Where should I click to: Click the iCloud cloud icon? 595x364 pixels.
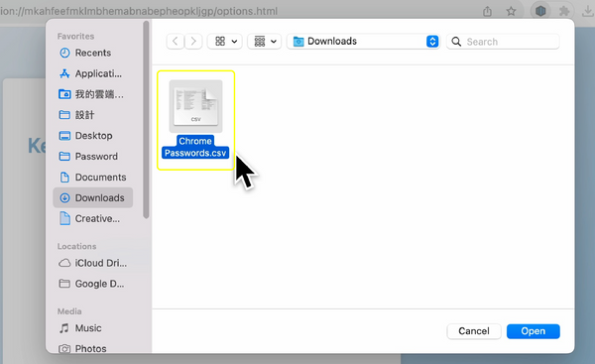[x=64, y=263]
